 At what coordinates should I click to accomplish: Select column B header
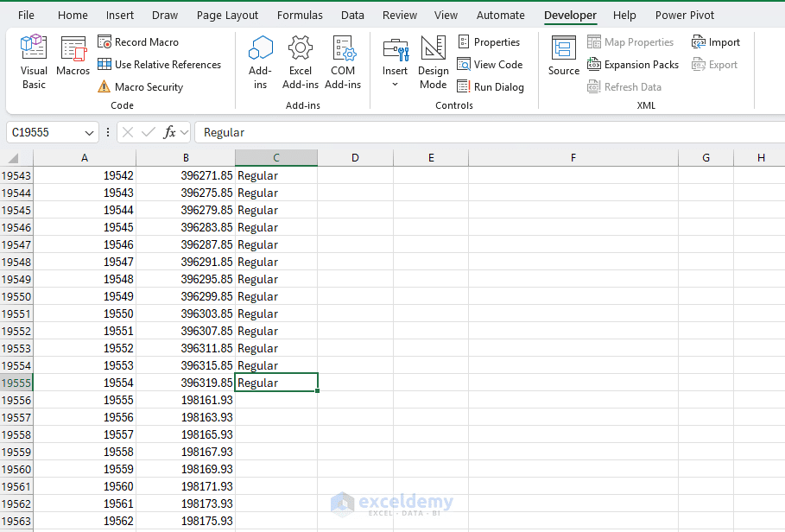click(x=186, y=158)
